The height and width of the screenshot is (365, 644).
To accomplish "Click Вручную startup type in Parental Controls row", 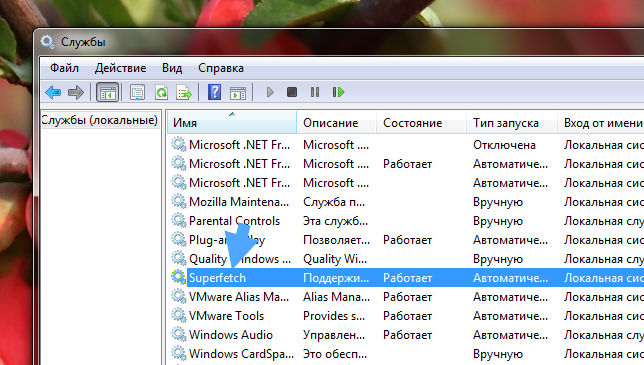I will coord(498,221).
